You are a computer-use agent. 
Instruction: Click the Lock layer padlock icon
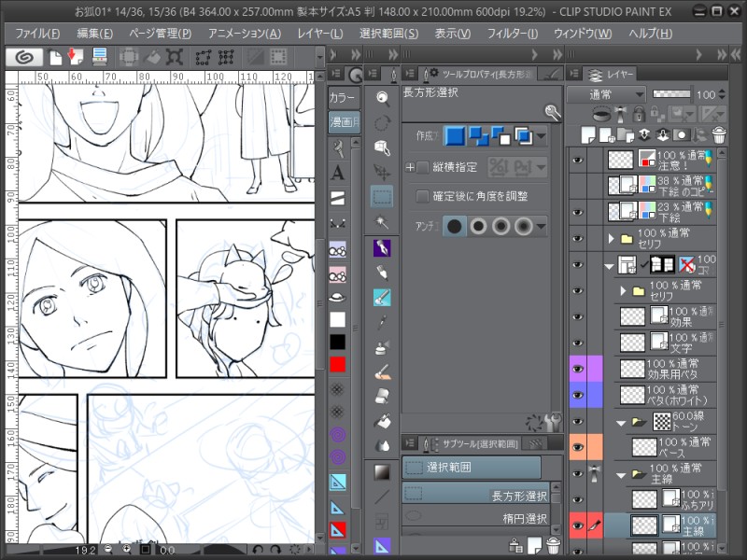pos(639,114)
